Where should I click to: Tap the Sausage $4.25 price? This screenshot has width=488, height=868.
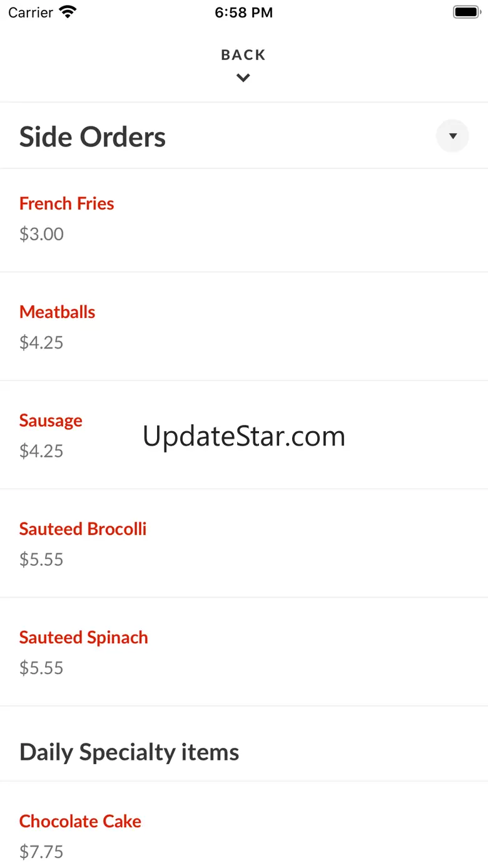point(41,451)
